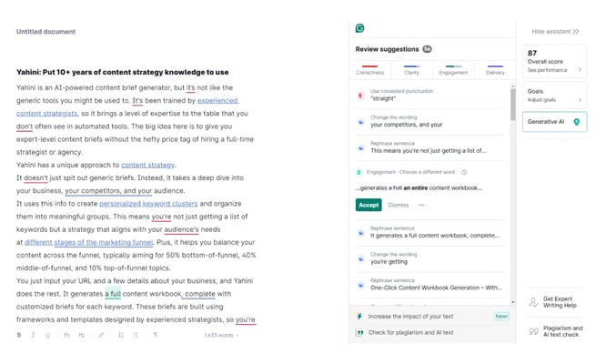Create a numbered list

pos(121,335)
